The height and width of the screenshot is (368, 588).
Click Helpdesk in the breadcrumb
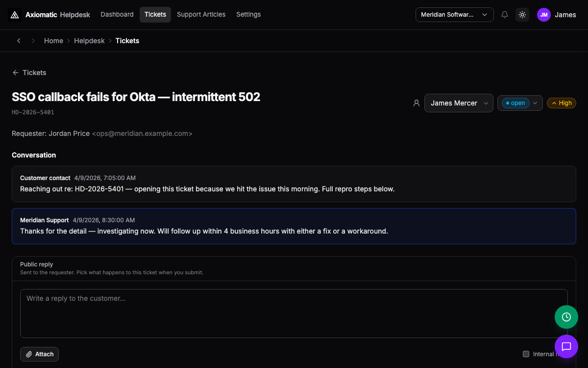89,41
